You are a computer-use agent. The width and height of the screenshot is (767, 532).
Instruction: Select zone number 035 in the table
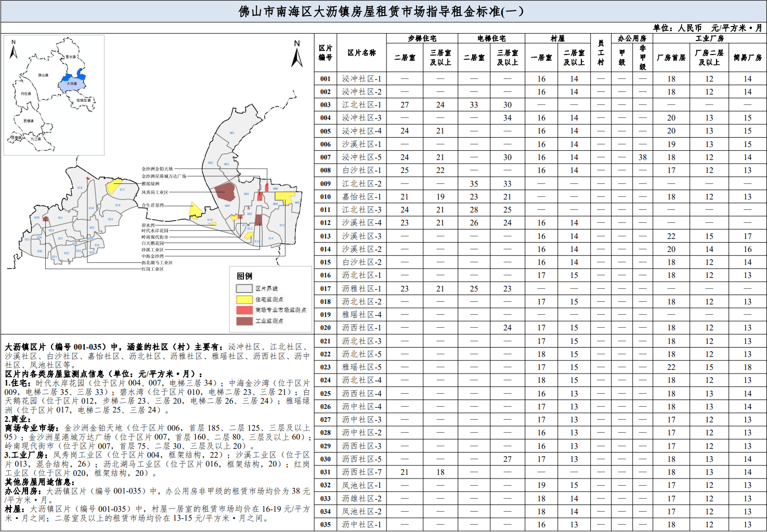click(326, 525)
